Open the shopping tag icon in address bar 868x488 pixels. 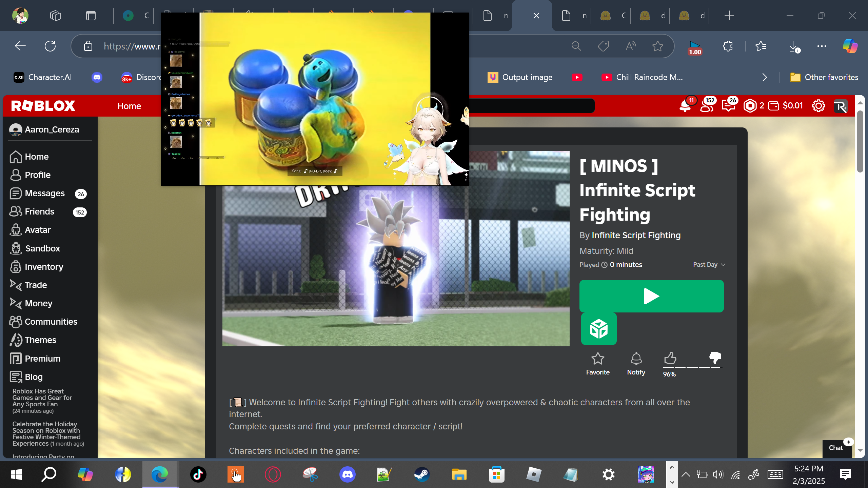coord(604,46)
